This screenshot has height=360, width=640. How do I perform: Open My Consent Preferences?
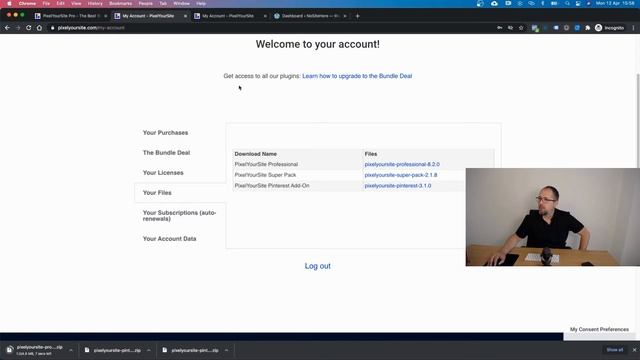pyautogui.click(x=599, y=329)
